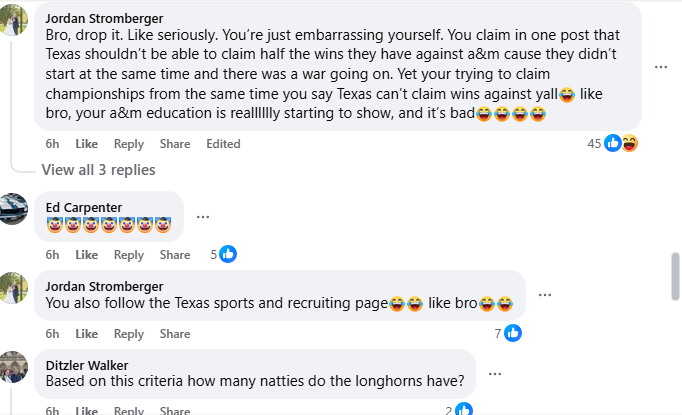The width and height of the screenshot is (682, 415).
Task: Reply to Ed Carpenter's comment
Action: click(129, 255)
